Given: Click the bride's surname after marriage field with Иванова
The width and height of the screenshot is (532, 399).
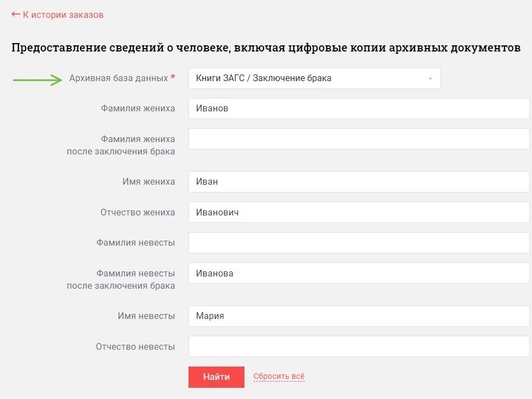Looking at the screenshot, I should click(359, 274).
